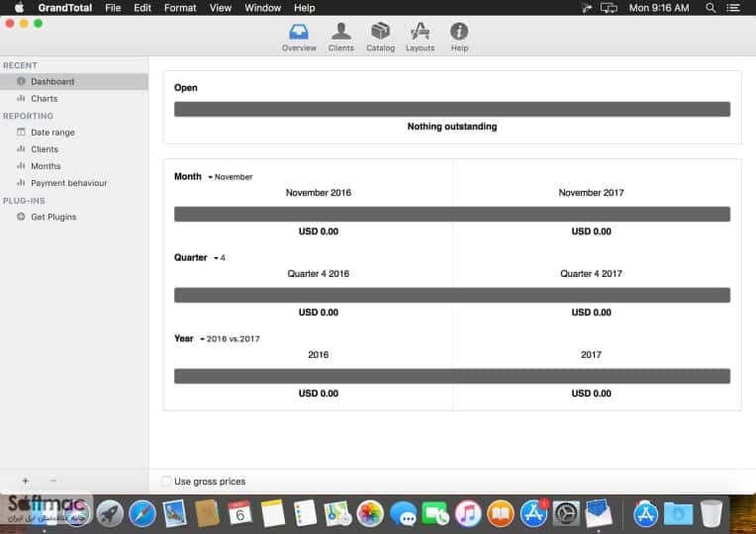756x534 pixels.
Task: Click the Help info toolbar icon
Action: coord(459,38)
